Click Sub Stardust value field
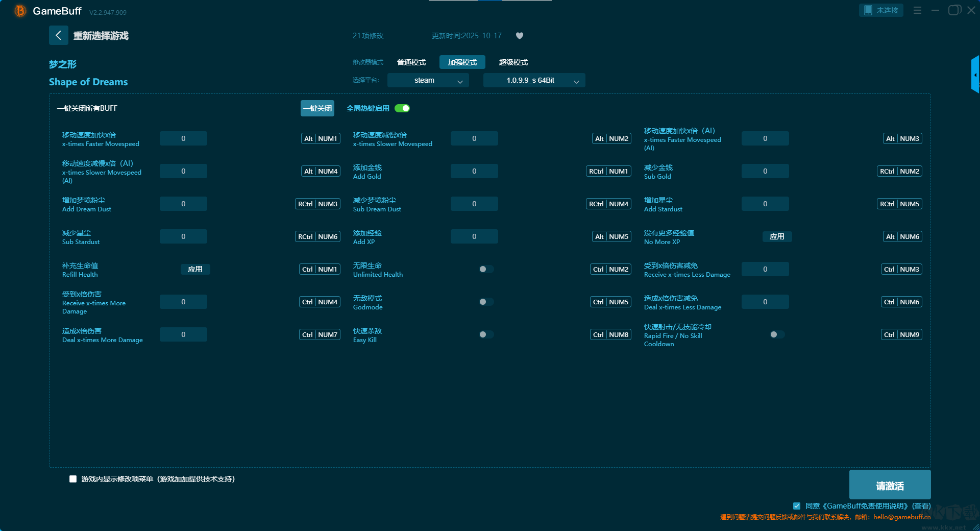 tap(183, 236)
